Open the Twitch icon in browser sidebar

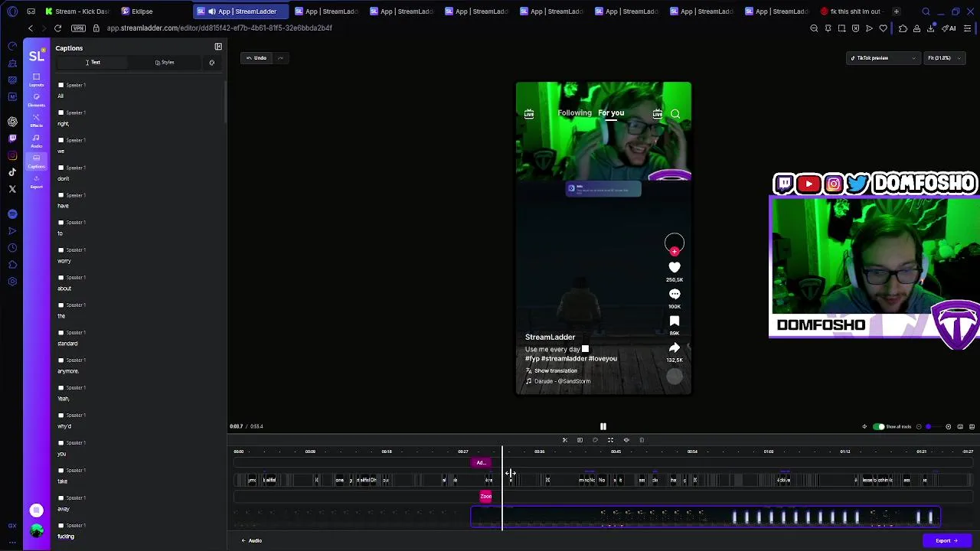pyautogui.click(x=12, y=139)
